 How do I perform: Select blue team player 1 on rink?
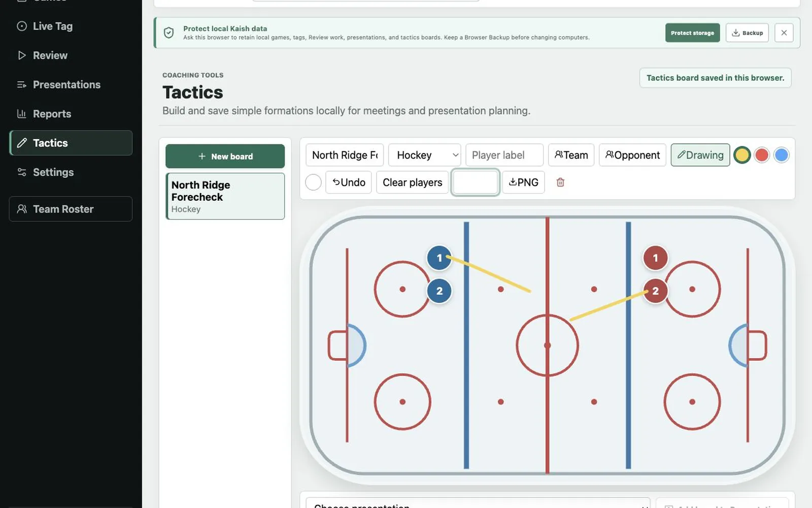(x=439, y=258)
